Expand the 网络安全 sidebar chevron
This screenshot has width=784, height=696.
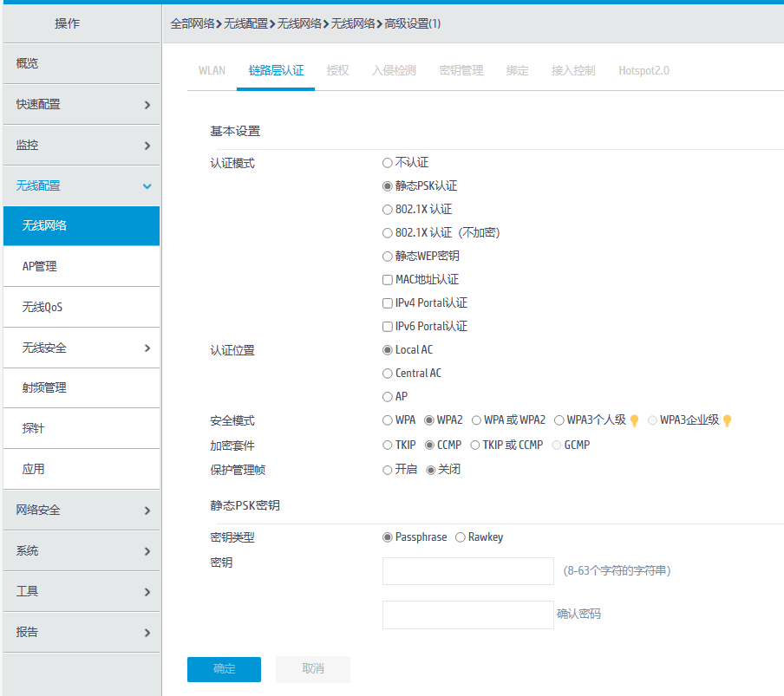click(x=147, y=511)
